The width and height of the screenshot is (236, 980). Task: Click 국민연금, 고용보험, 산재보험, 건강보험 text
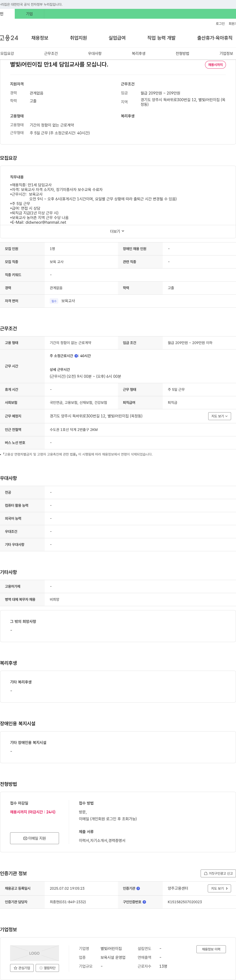coord(78,402)
